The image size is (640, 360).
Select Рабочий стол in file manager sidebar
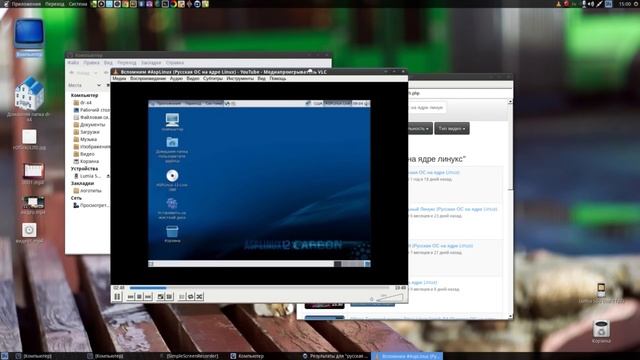(91, 110)
